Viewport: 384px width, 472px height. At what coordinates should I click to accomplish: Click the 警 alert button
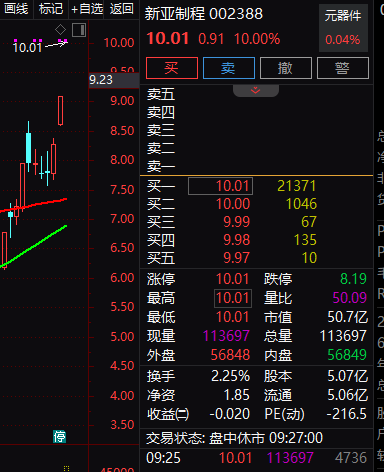coord(343,68)
